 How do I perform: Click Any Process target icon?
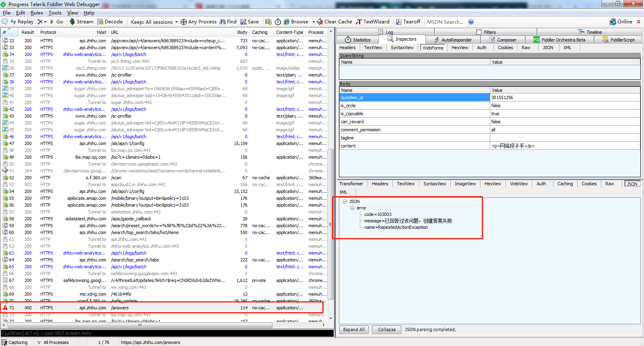pos(184,22)
